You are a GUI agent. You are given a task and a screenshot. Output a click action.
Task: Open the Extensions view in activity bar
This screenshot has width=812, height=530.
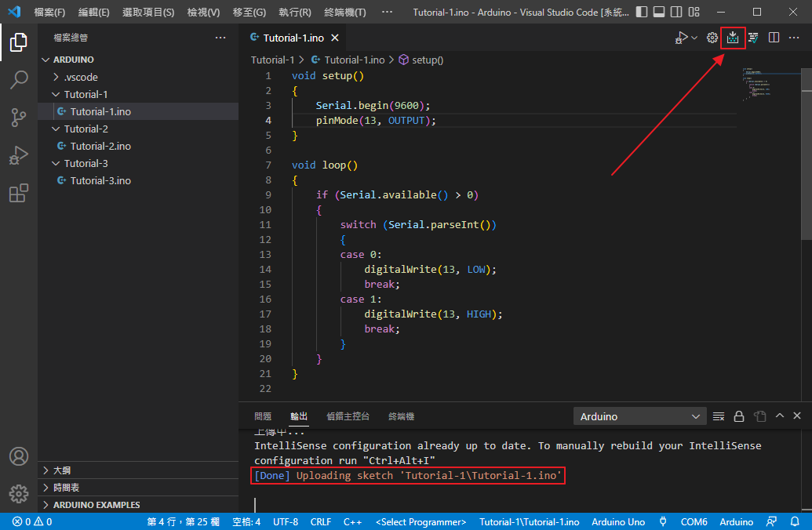(19, 194)
